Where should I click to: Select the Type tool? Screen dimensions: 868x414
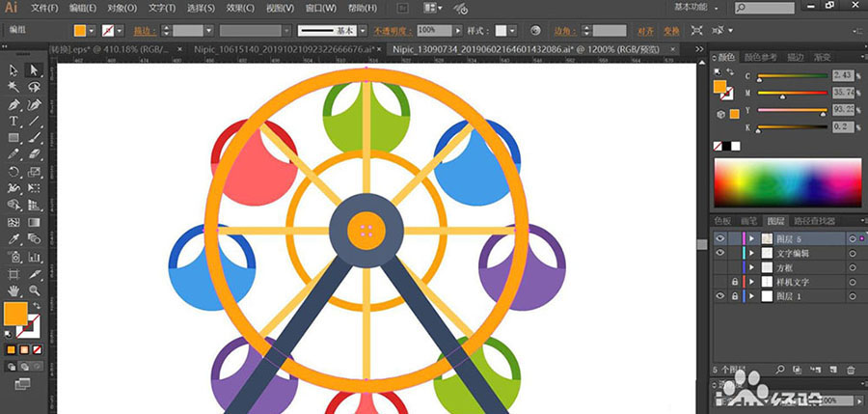14,122
